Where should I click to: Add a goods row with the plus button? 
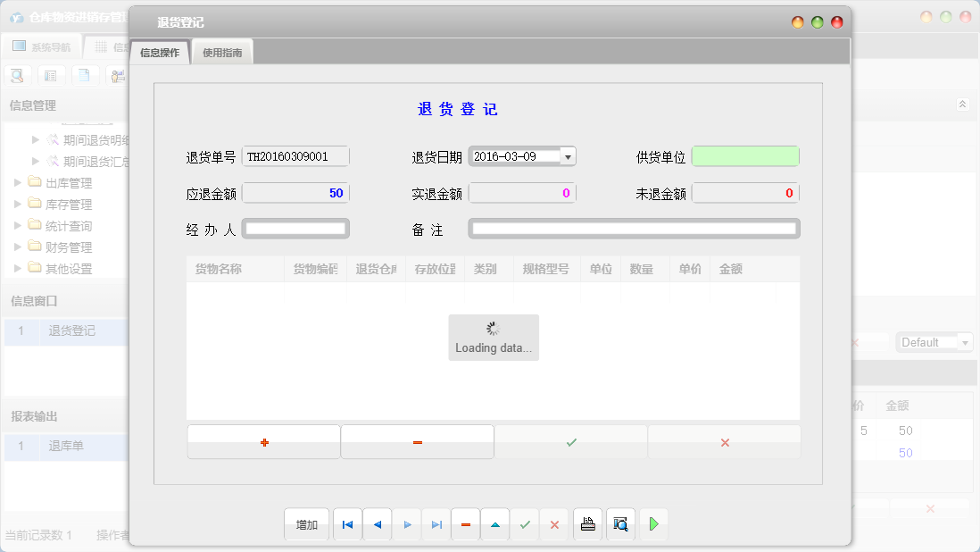[x=262, y=441]
